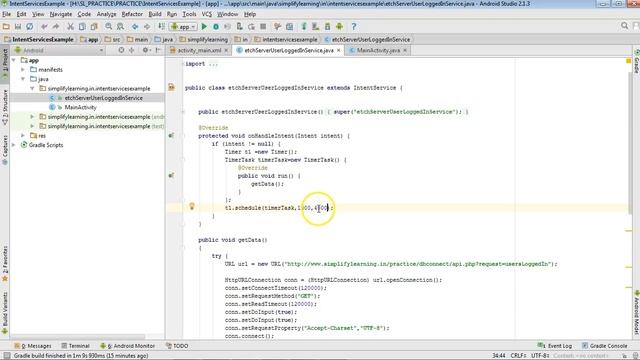Click the Find magnifier icon
This screenshot has height=360, width=640.
[109, 27]
